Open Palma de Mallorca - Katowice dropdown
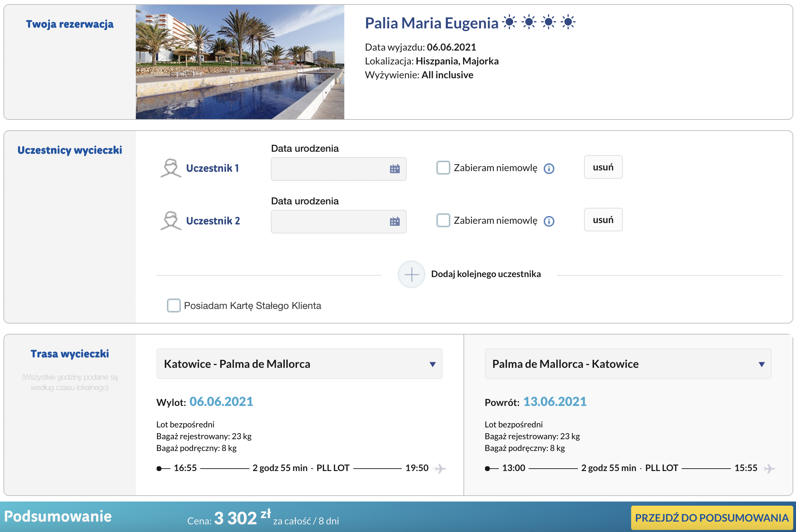Viewport: 796px width, 532px height. pyautogui.click(x=628, y=364)
